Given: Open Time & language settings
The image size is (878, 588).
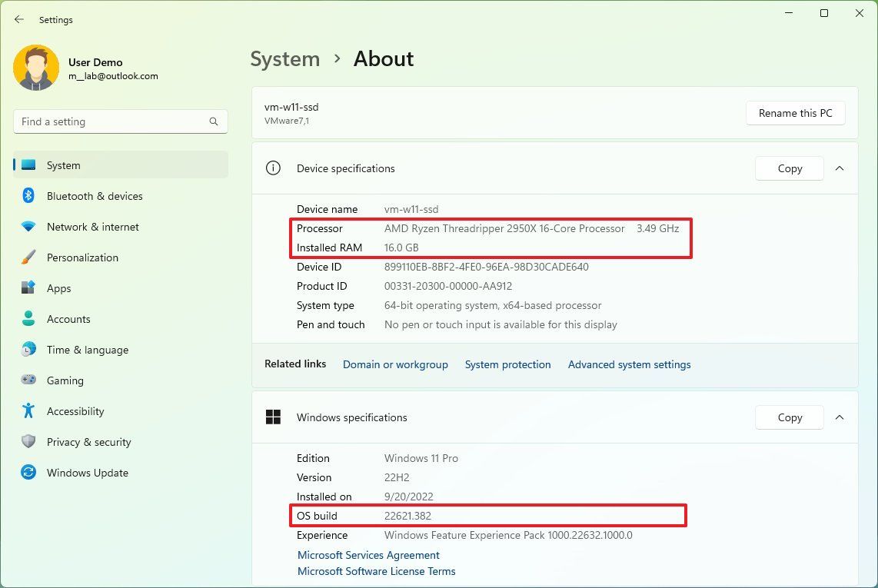Looking at the screenshot, I should pos(87,350).
